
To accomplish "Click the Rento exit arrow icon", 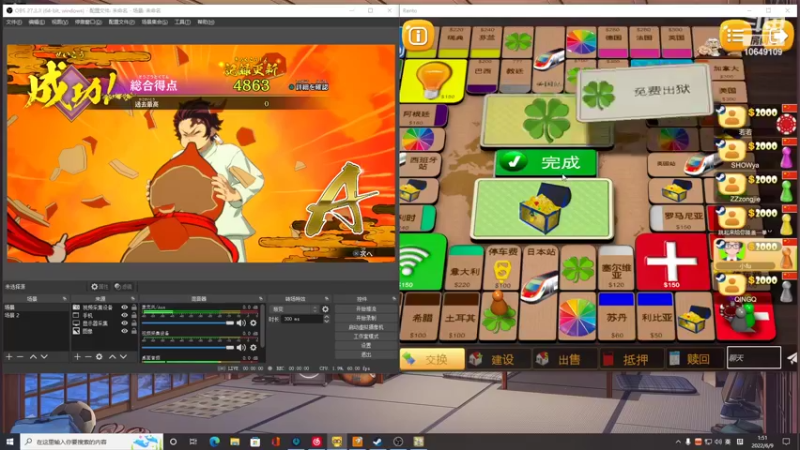I will pyautogui.click(x=778, y=36).
